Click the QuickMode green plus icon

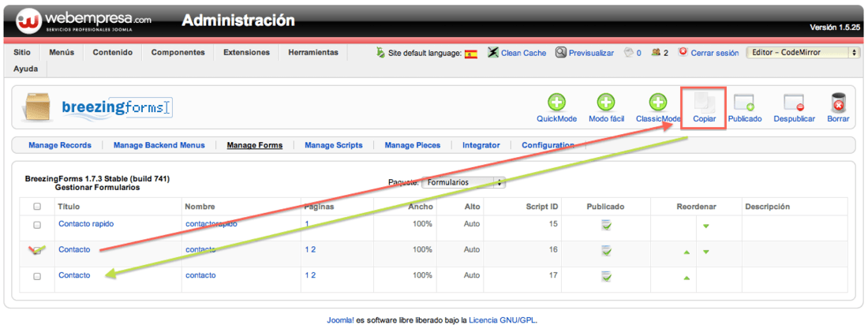pos(556,103)
